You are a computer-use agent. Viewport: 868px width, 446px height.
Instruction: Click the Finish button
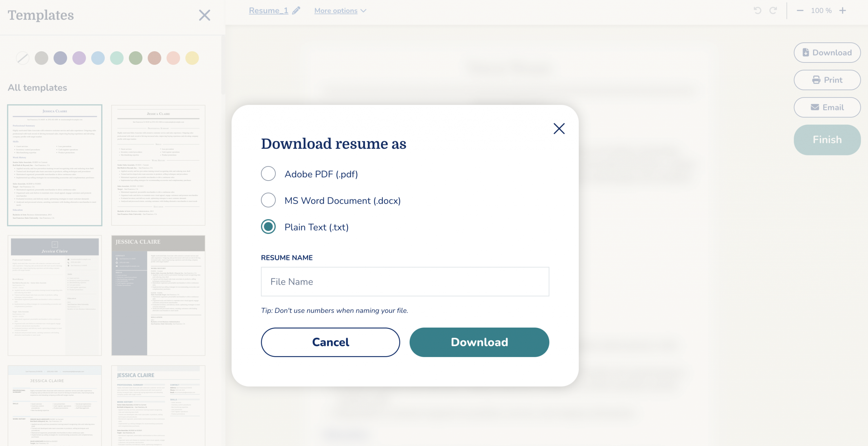pos(827,140)
